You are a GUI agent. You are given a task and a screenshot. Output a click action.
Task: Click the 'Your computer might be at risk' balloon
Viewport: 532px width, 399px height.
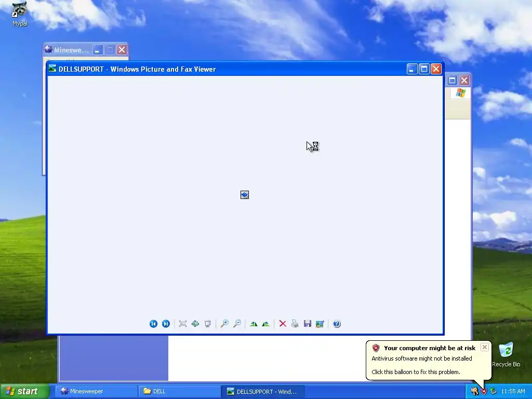point(428,360)
